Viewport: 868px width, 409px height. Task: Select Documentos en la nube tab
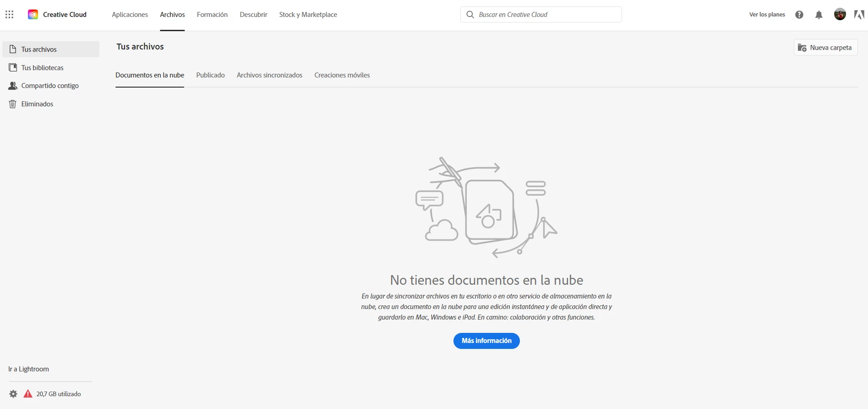coord(150,75)
